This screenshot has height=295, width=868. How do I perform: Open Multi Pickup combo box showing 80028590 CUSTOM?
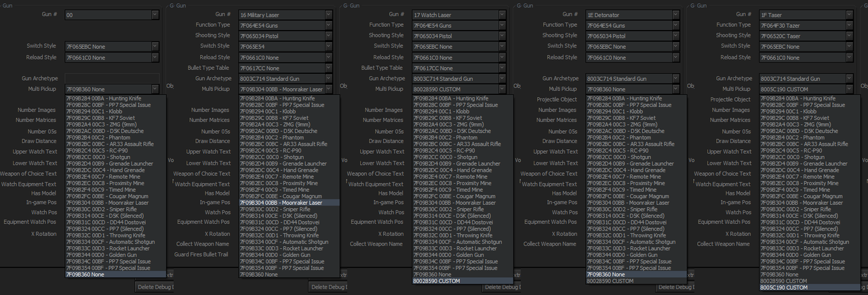pos(459,90)
